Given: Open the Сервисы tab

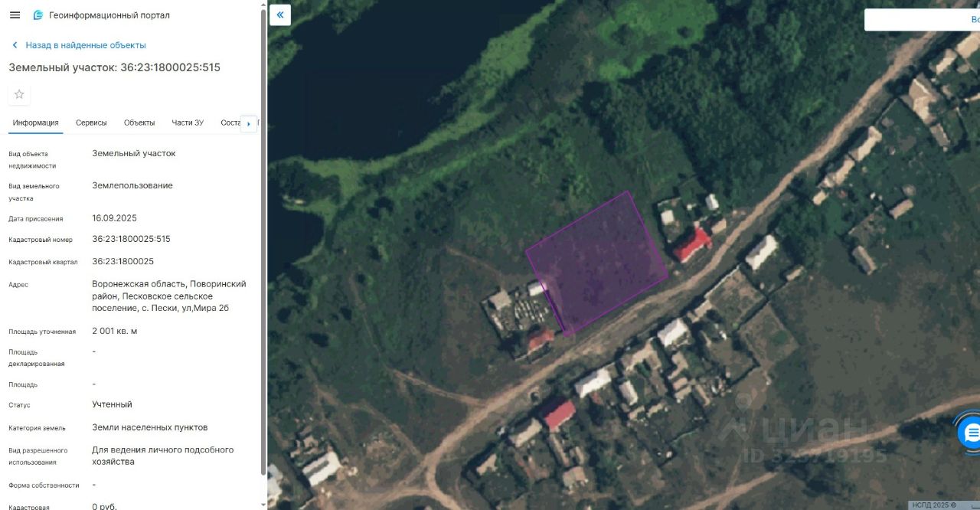Looking at the screenshot, I should (91, 123).
